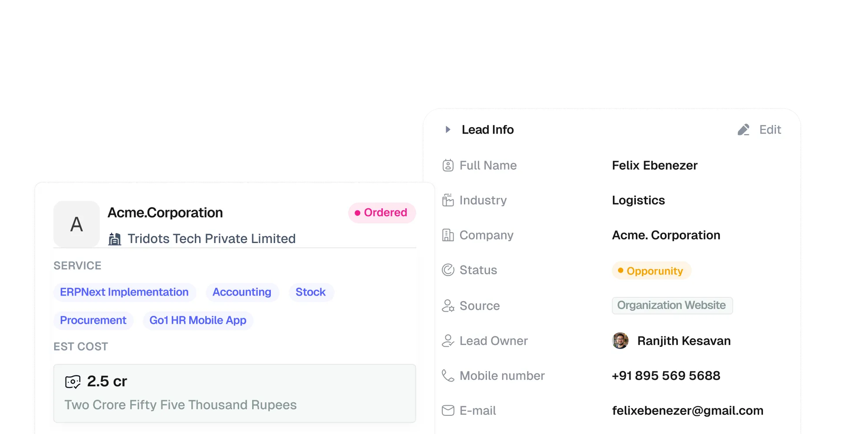This screenshot has width=868, height=434.
Task: Select the Accounting service tag
Action: [242, 292]
